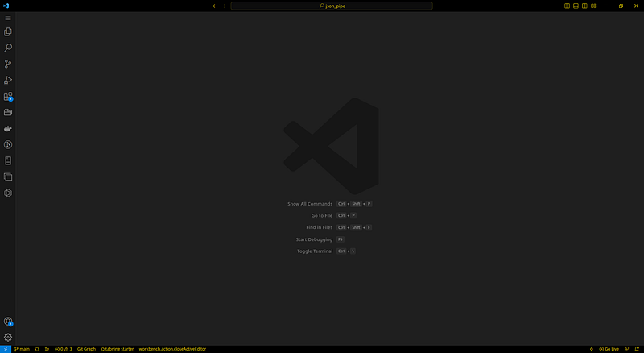Go forward with the right arrow
This screenshot has height=353, width=644.
click(224, 6)
